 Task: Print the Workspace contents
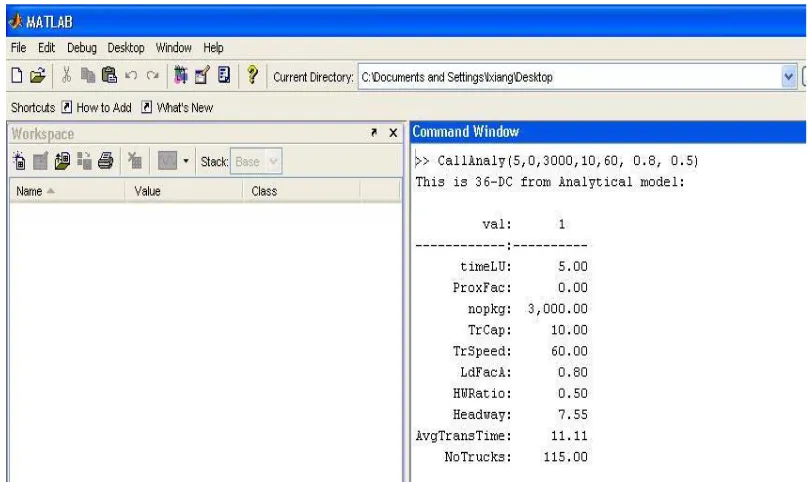[106, 161]
